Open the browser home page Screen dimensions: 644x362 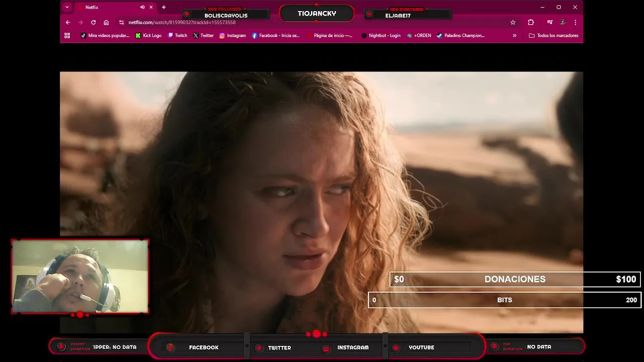pos(106,22)
